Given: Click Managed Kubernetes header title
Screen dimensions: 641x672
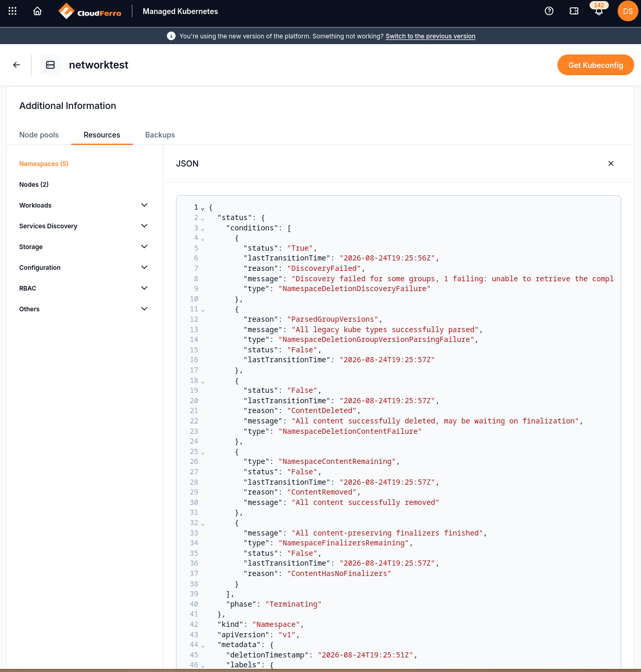Looking at the screenshot, I should click(x=180, y=11).
